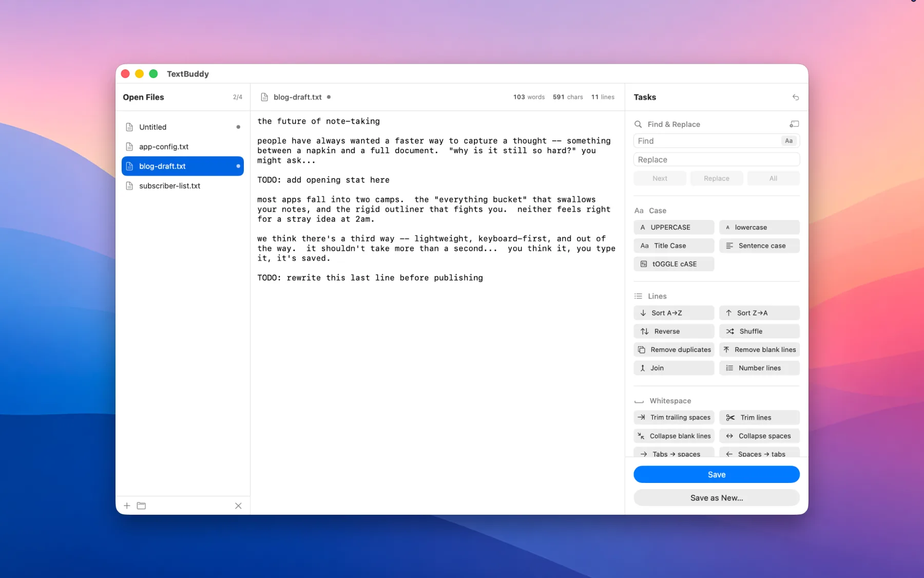Convert text to lowercase
The height and width of the screenshot is (578, 924).
point(759,227)
